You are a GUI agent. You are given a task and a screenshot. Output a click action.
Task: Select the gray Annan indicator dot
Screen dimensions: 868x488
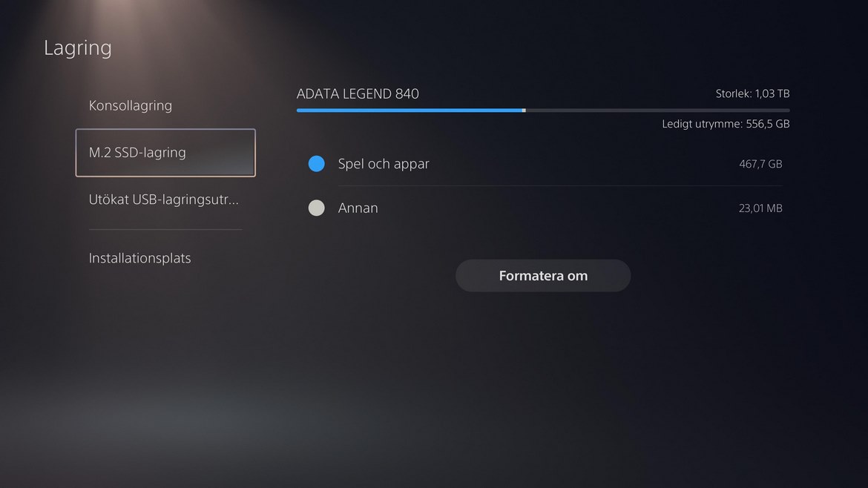[317, 208]
